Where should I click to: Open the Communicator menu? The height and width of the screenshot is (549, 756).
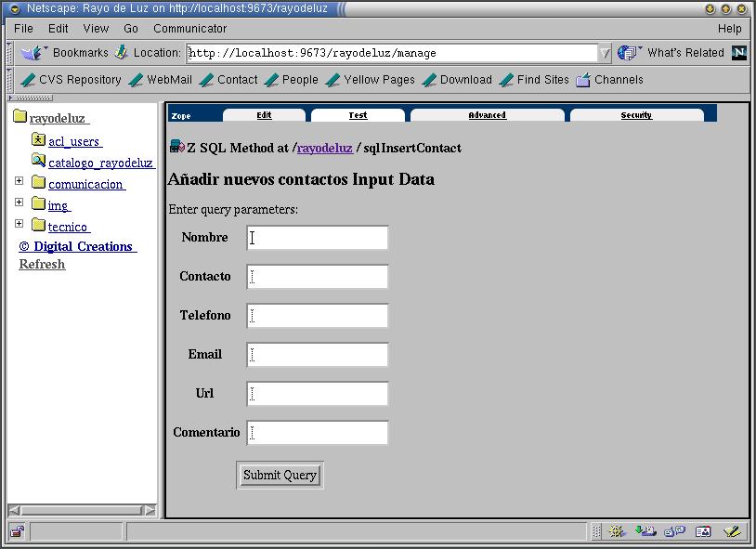[190, 29]
